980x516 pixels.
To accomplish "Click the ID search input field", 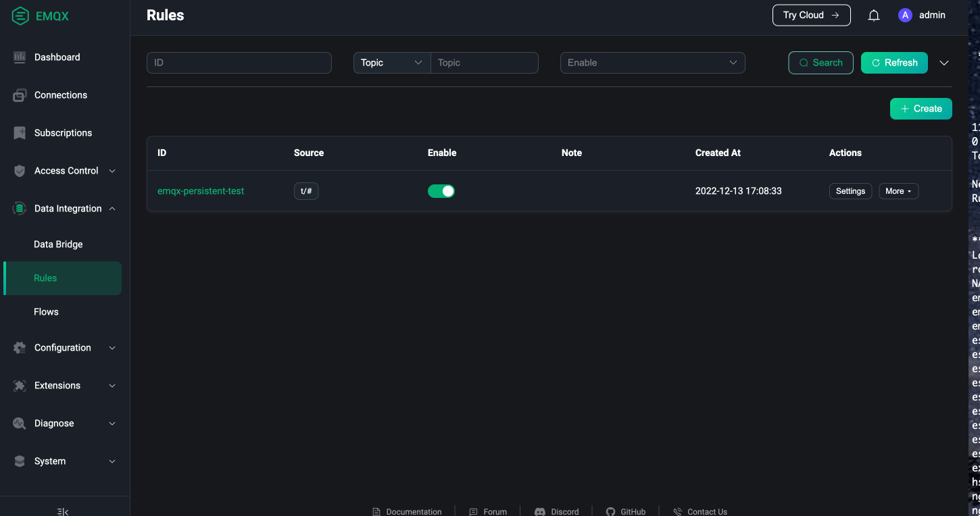I will [239, 63].
